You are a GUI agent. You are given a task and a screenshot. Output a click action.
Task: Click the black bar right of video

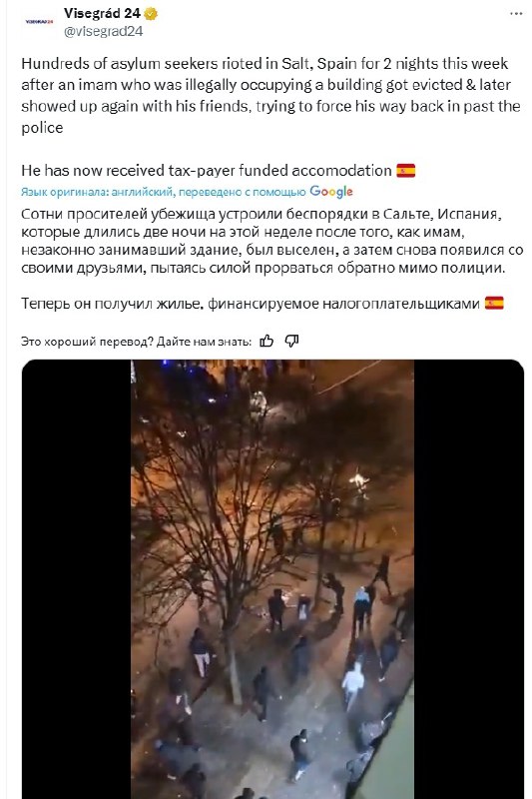(x=469, y=579)
